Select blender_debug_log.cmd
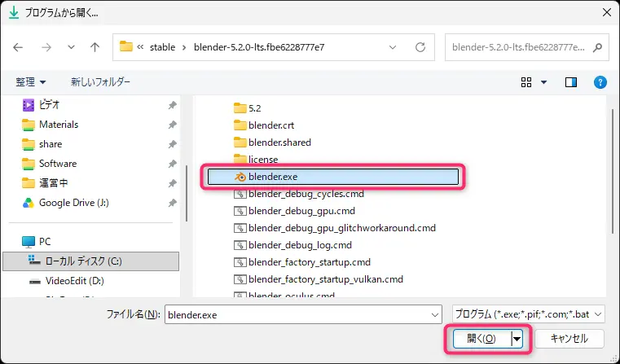Screen dimensions: 620x364 (x=300, y=245)
